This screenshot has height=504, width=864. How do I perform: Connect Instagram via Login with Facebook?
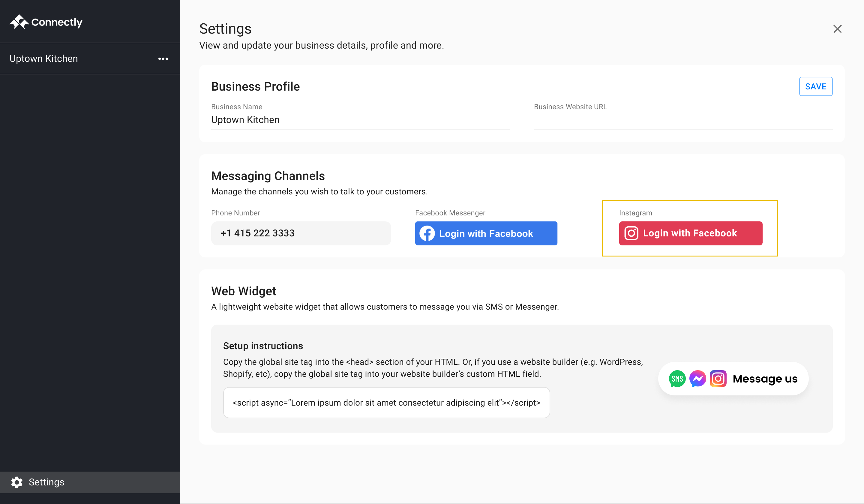pyautogui.click(x=691, y=233)
